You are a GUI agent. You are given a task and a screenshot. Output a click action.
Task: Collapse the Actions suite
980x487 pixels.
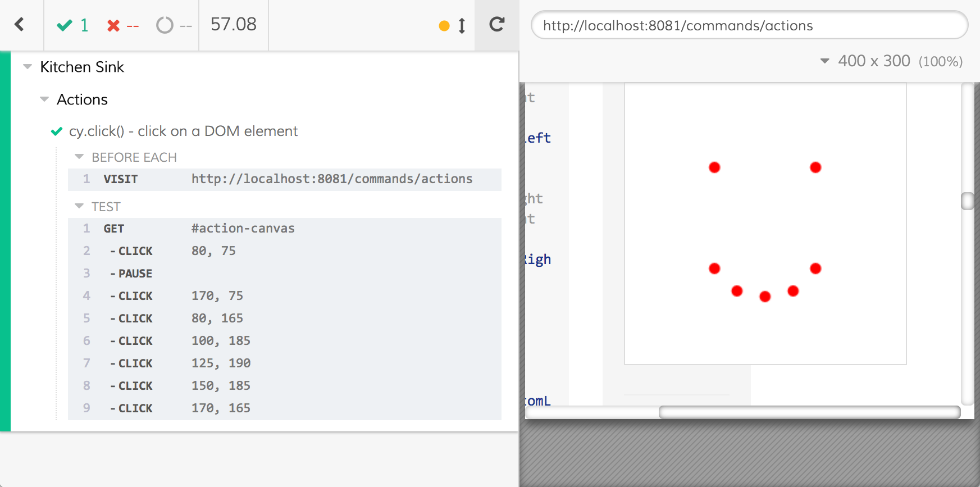[44, 99]
